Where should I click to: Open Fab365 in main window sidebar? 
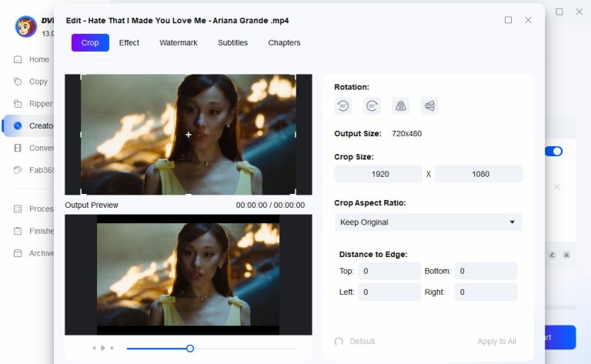click(x=33, y=170)
